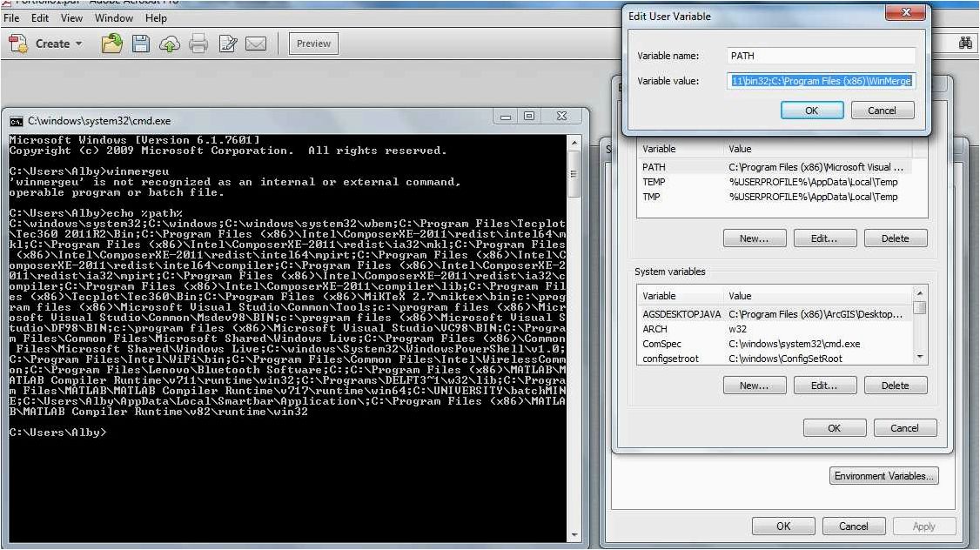This screenshot has height=550, width=980.
Task: Click the w32 value of ARCH
Action: coord(737,329)
